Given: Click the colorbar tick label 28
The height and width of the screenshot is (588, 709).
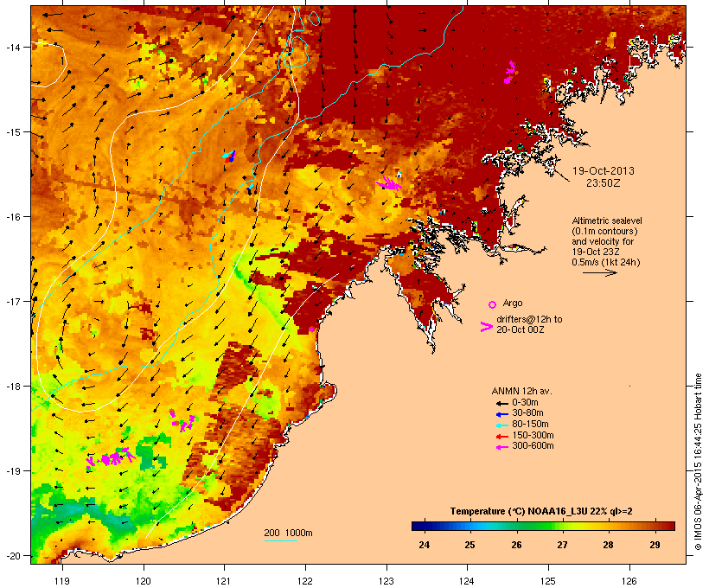Looking at the screenshot, I should click(x=608, y=545).
